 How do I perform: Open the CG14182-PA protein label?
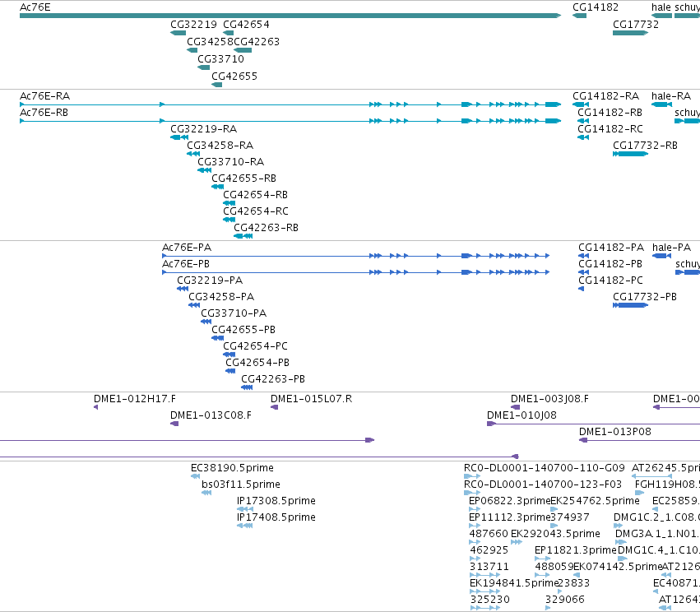611,248
